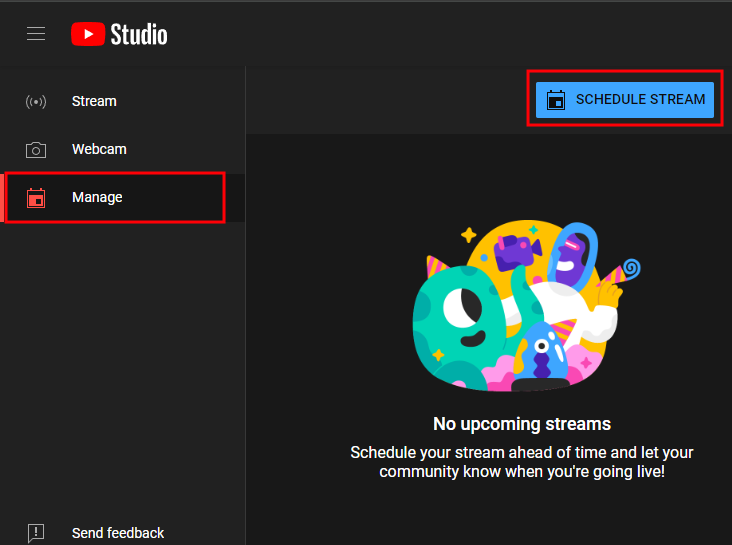Screen dimensions: 732x545
Task: Select the Stream broadcast signal icon
Action: 36,102
